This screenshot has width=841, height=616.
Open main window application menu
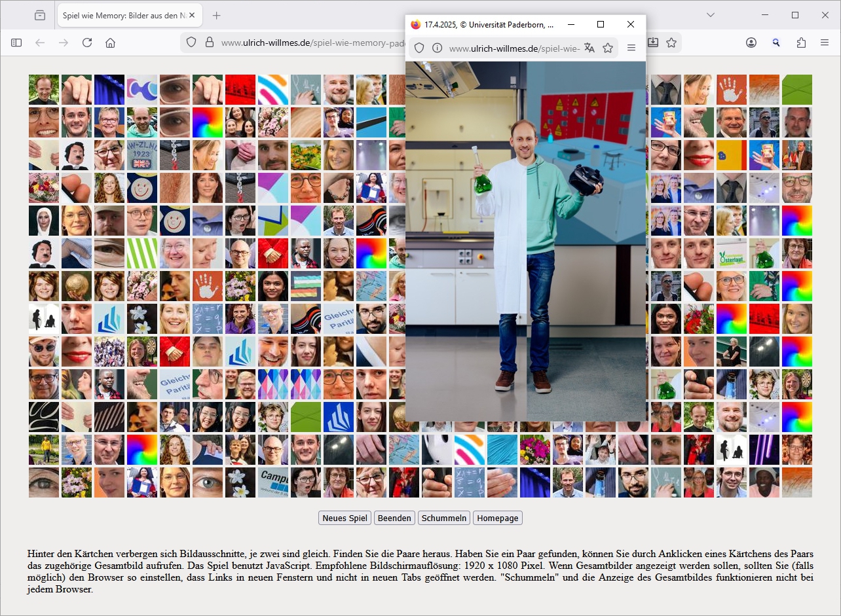[825, 43]
